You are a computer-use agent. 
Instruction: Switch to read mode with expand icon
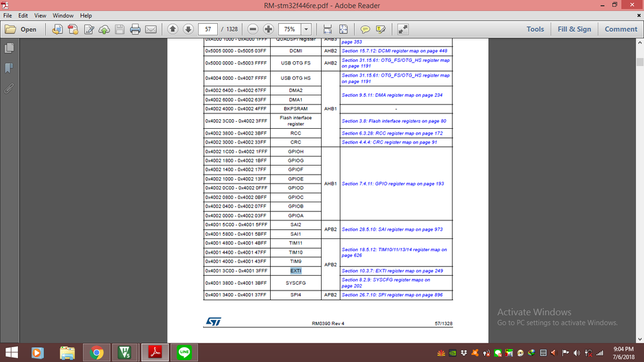pos(403,29)
